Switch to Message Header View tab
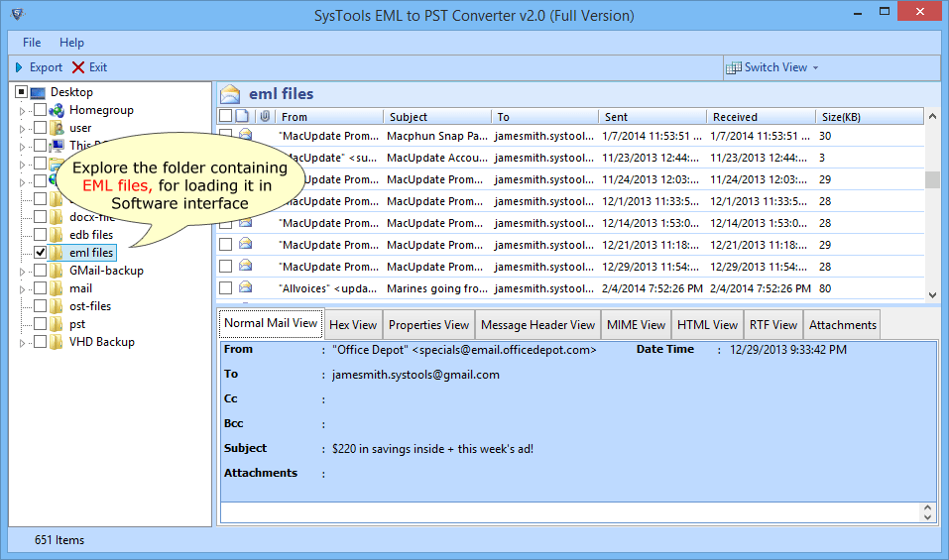This screenshot has height=560, width=949. [x=538, y=325]
